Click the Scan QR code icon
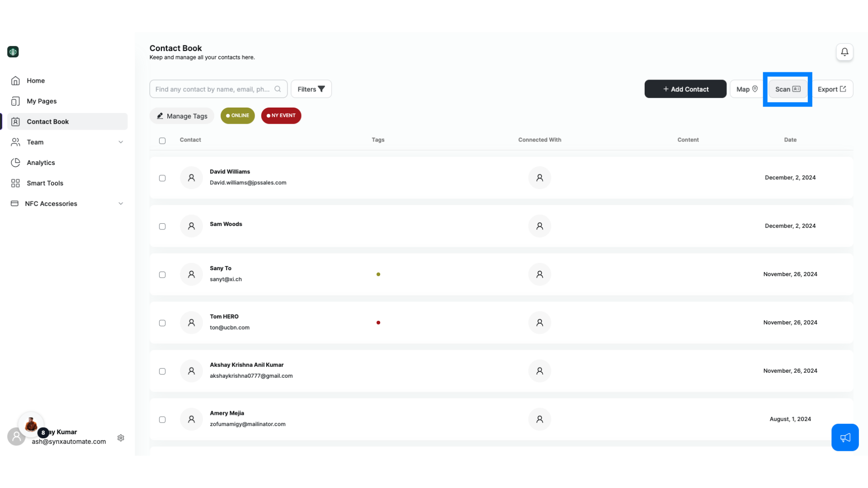Viewport: 868px width, 488px height. [x=797, y=89]
